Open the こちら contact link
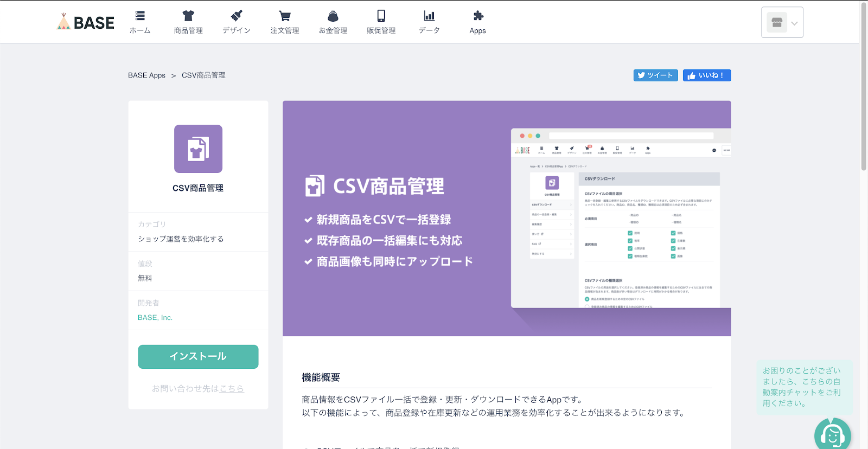Viewport: 868px width, 449px height. [232, 388]
